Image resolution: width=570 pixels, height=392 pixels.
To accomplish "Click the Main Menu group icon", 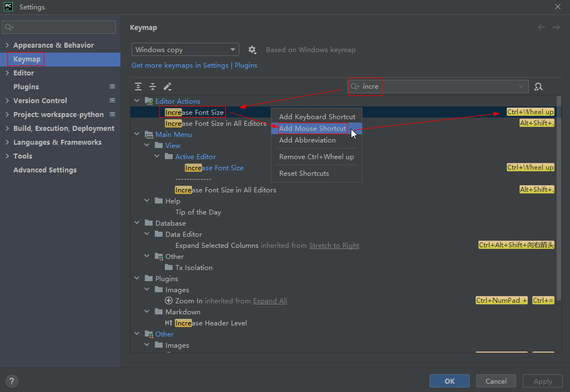I will tap(149, 134).
